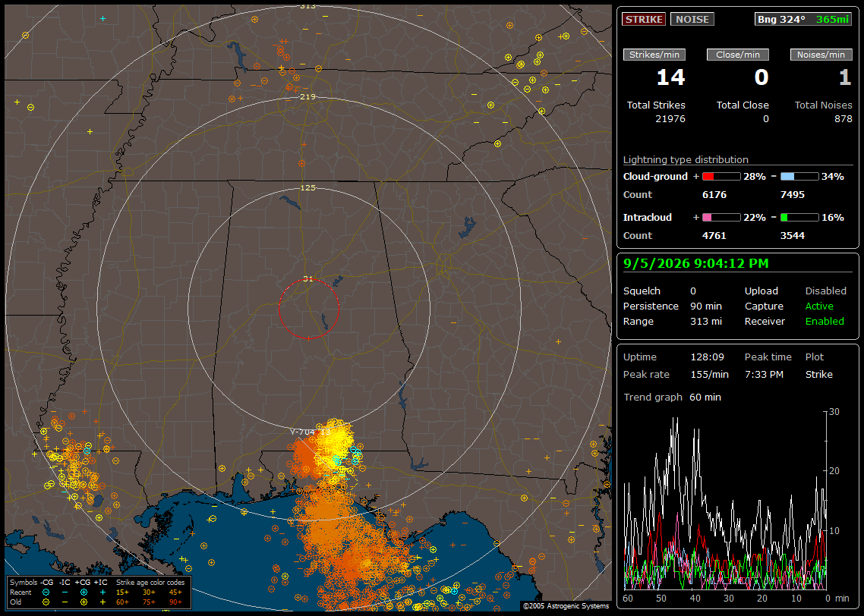Click the 90+ age color code
The width and height of the screenshot is (864, 616).
(176, 602)
